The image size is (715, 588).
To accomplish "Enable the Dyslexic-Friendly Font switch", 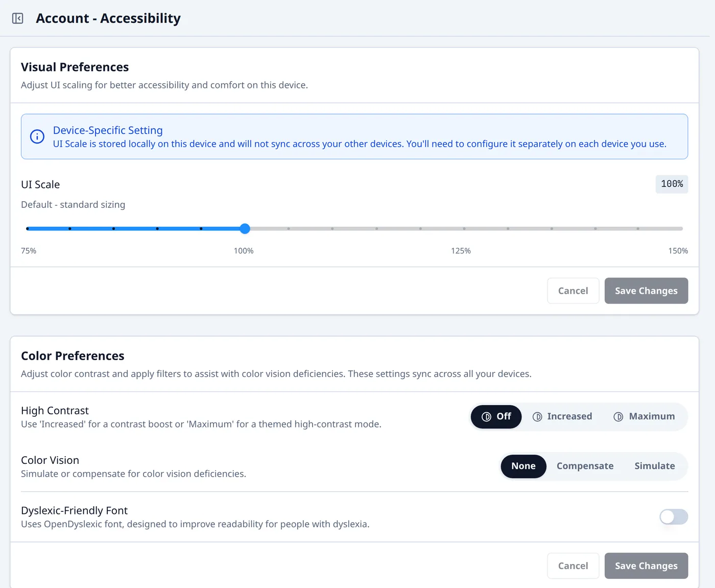I will click(674, 517).
